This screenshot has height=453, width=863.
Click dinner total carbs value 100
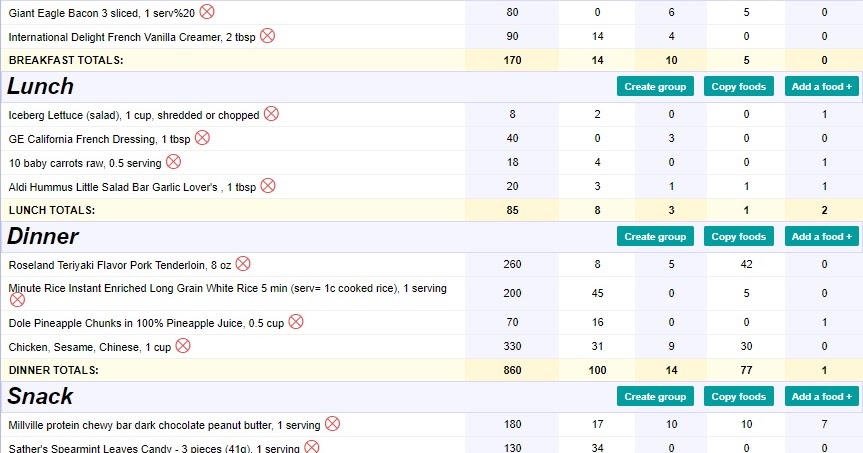(597, 370)
